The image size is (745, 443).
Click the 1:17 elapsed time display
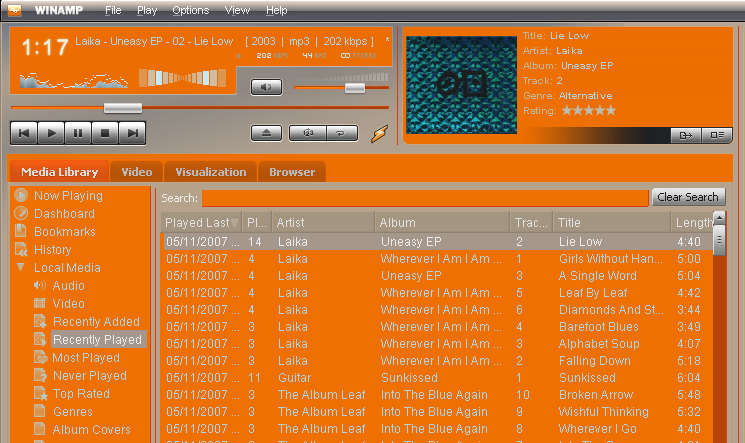pyautogui.click(x=45, y=47)
